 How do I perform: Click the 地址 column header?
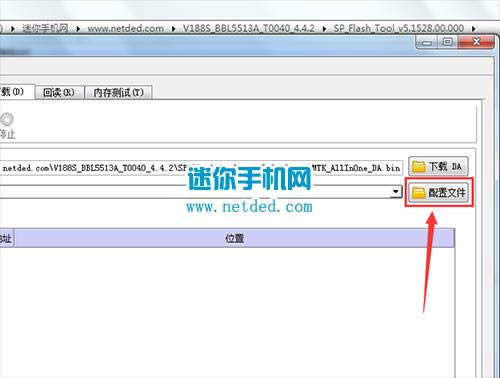click(6, 238)
